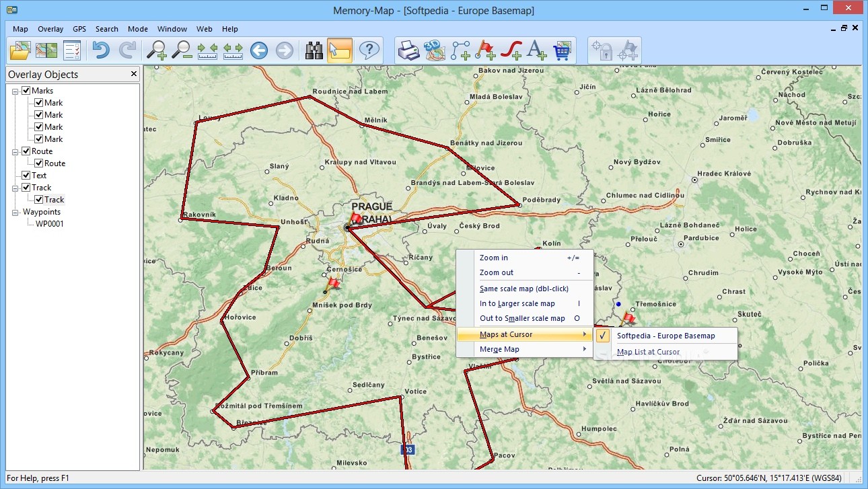
Task: Open the Help menu
Action: [230, 29]
